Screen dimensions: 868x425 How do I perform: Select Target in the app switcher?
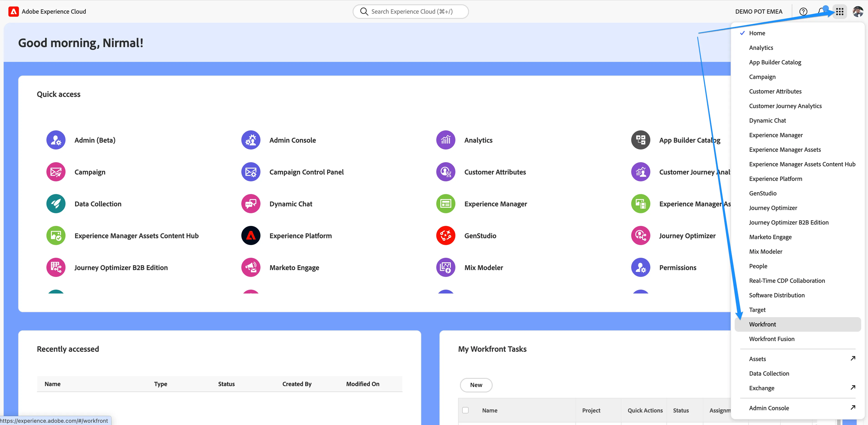point(797,310)
